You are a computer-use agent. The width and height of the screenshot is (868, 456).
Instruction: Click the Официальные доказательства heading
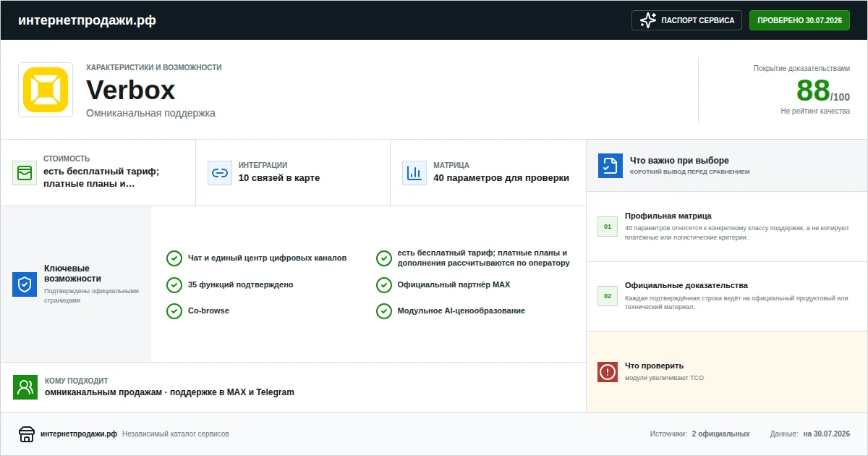pos(686,285)
